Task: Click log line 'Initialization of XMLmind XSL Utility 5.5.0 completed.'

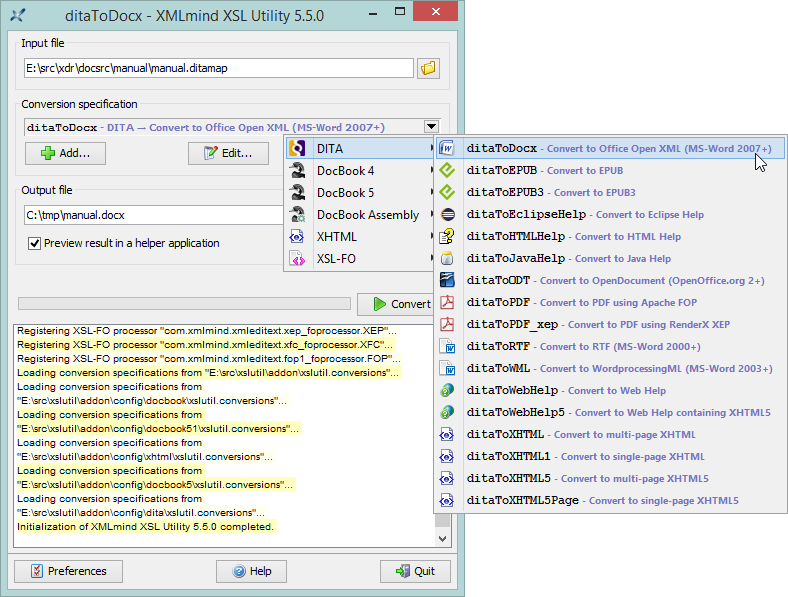Action: (x=145, y=527)
